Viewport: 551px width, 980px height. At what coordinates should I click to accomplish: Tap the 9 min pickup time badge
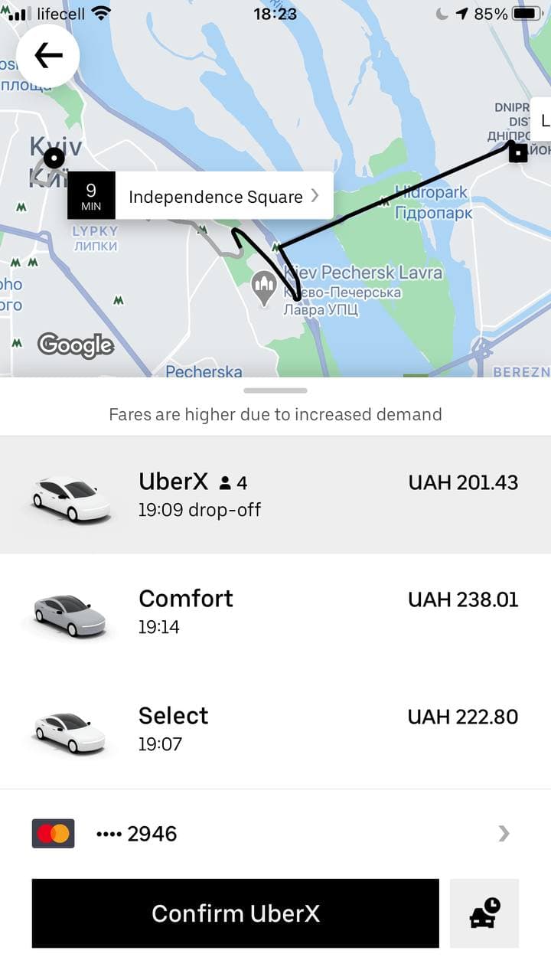(91, 196)
